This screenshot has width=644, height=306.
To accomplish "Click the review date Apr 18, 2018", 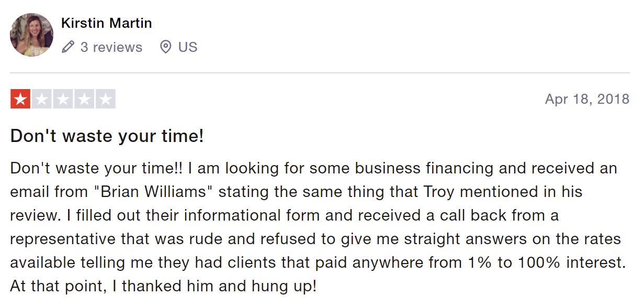I will 587,99.
